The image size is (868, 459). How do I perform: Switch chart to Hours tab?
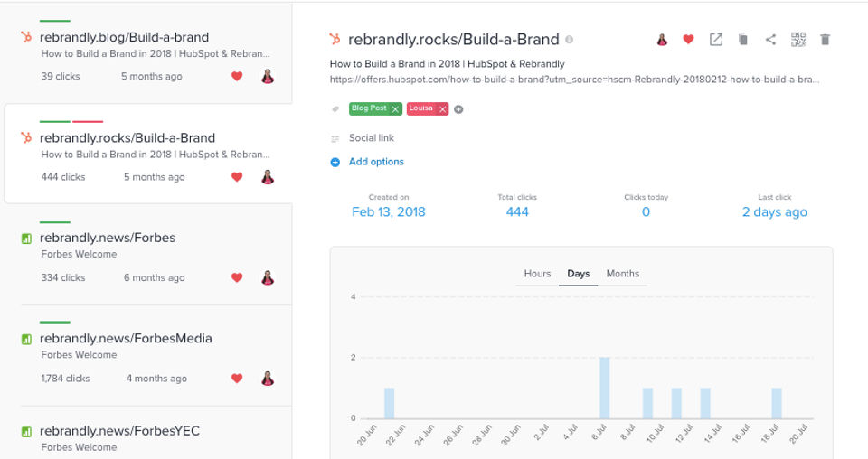[x=537, y=274]
